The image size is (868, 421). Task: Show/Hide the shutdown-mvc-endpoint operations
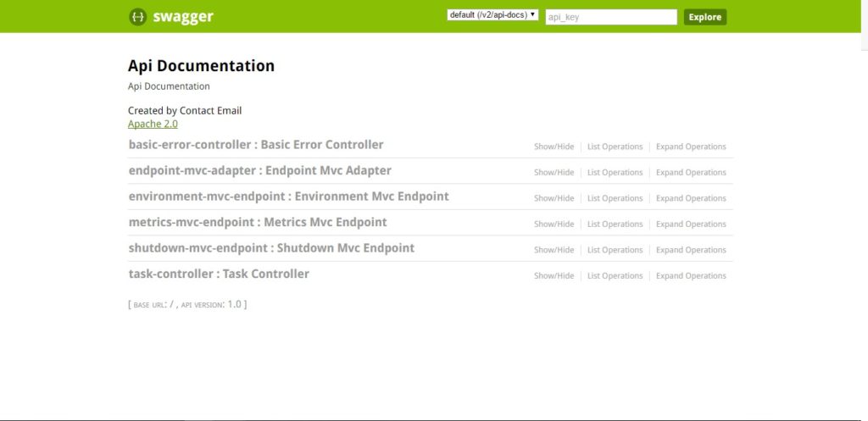tap(554, 250)
